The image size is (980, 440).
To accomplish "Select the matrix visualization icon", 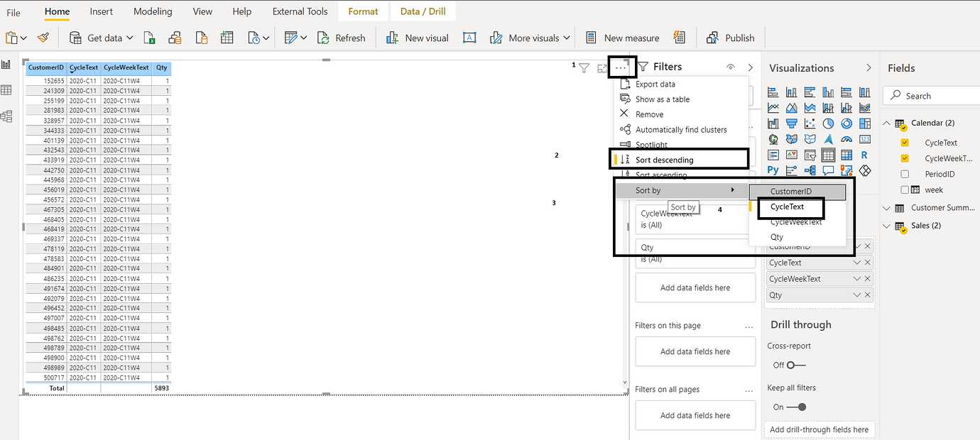I will click(846, 154).
